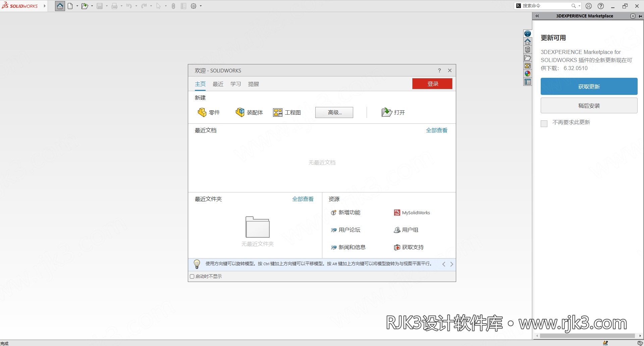Expand the SOLIDWORKS menu arrow
This screenshot has width=644, height=346.
[45, 6]
